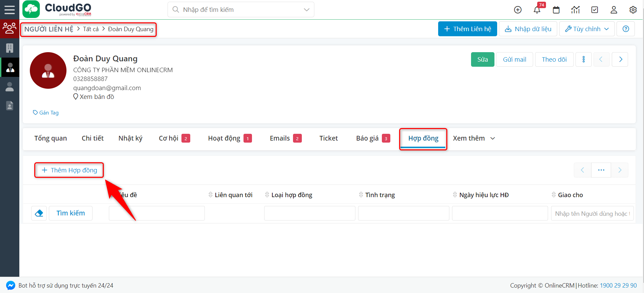
Task: Click the green Sửa button
Action: 482,60
